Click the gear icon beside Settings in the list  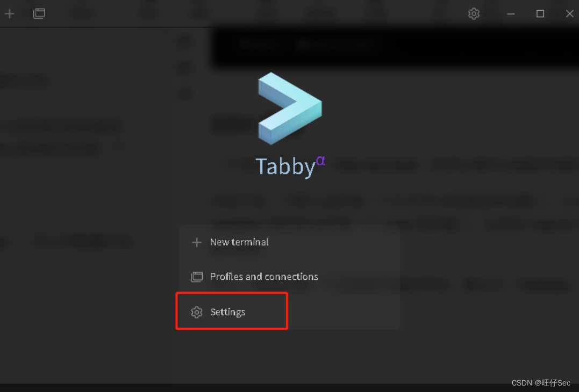click(x=197, y=312)
